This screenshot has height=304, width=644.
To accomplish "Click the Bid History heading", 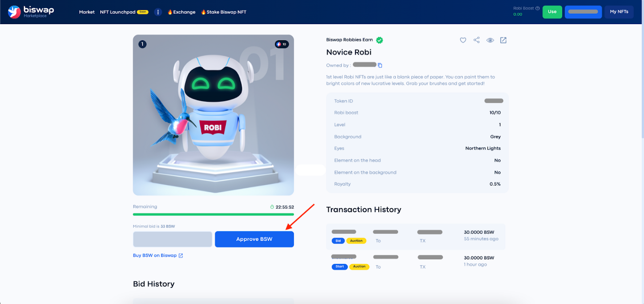I will [x=153, y=284].
